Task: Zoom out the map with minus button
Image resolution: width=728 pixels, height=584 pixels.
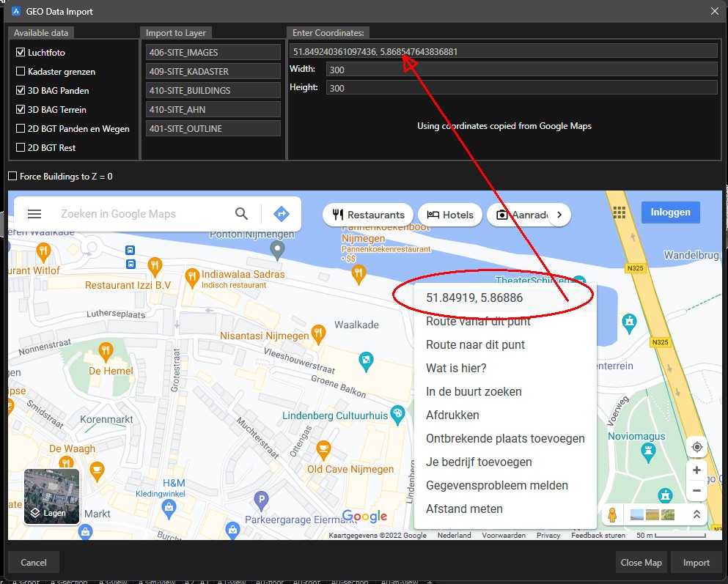Action: pos(696,491)
